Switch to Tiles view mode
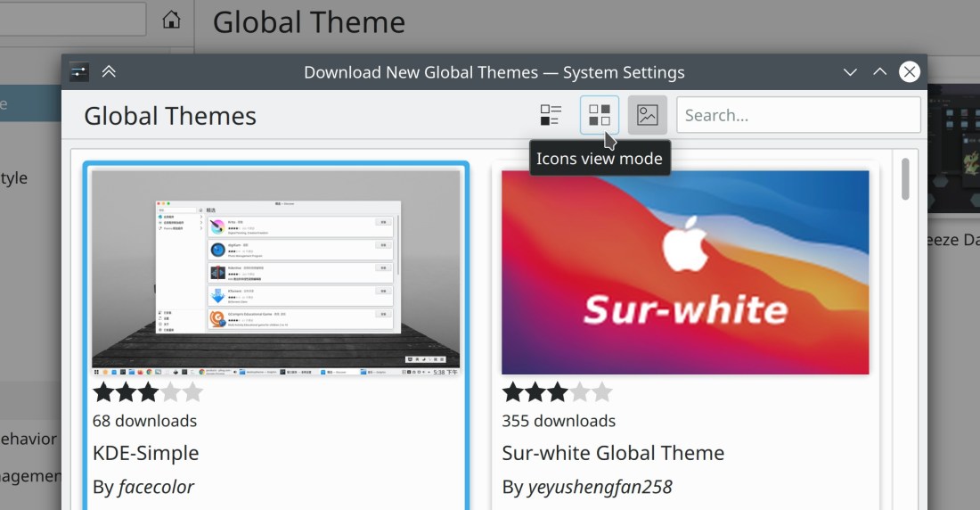 [x=551, y=115]
